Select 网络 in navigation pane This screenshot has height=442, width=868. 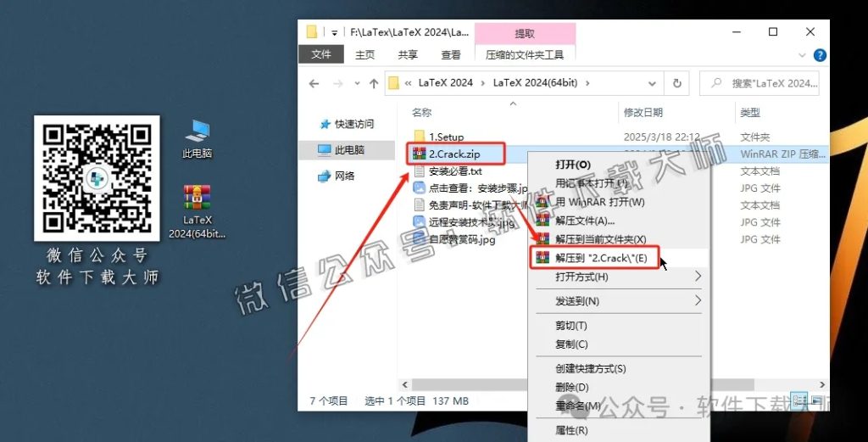point(337,176)
